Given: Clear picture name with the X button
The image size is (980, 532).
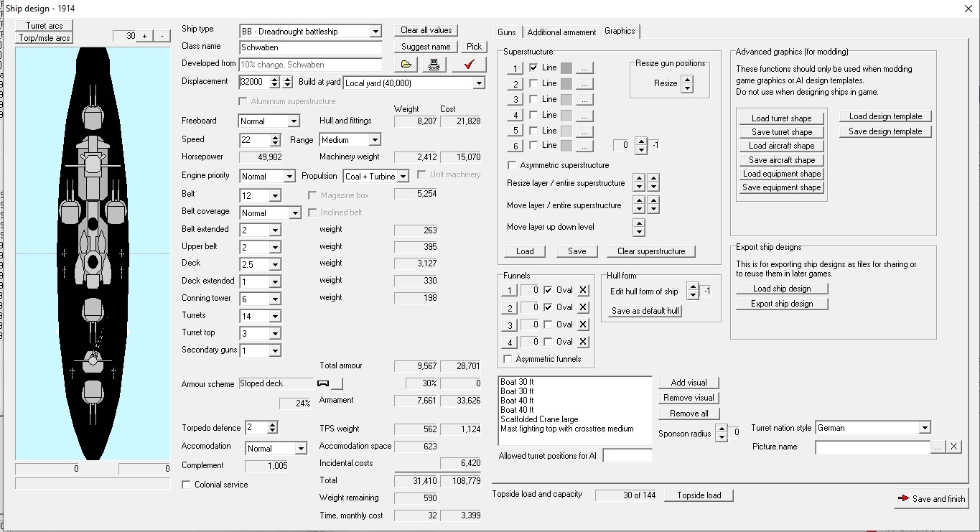Looking at the screenshot, I should pyautogui.click(x=953, y=447).
